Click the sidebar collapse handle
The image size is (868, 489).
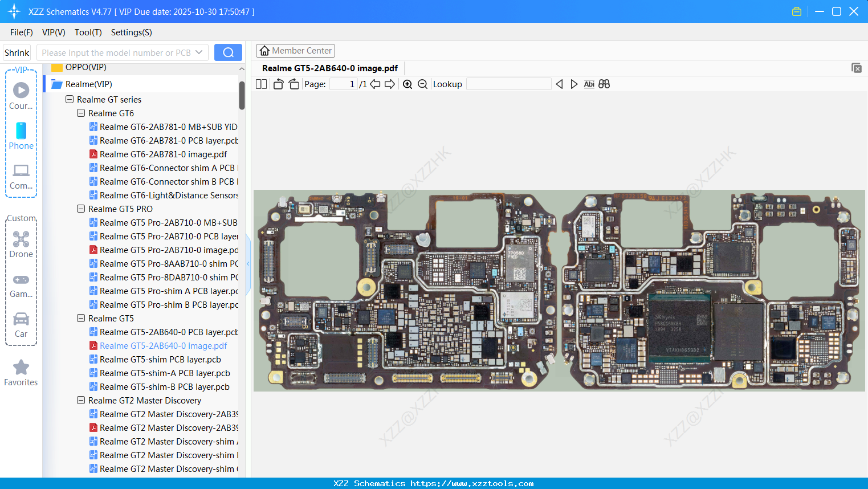(248, 264)
